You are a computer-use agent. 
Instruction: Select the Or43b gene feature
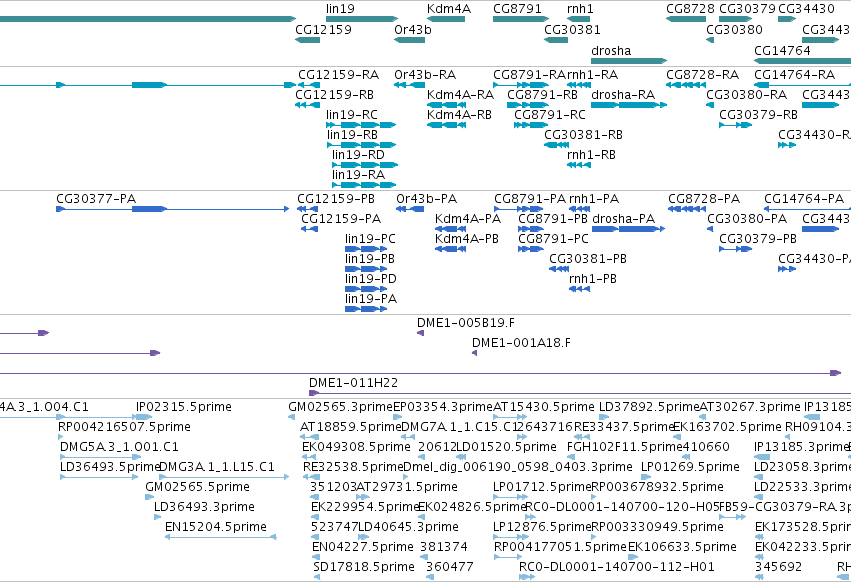pos(409,40)
